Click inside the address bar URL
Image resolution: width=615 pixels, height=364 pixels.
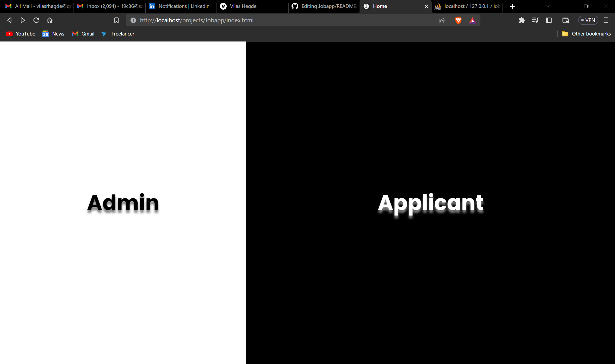tap(197, 20)
